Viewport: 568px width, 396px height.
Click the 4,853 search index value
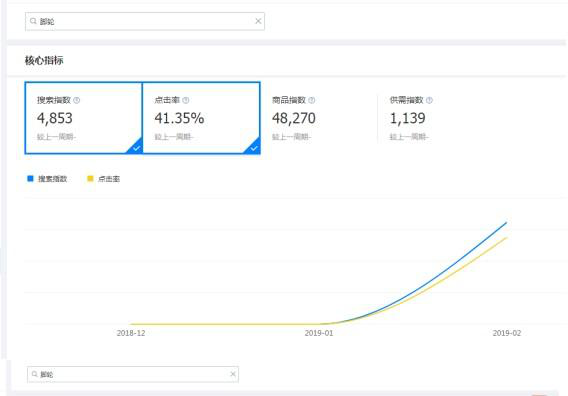click(x=55, y=118)
